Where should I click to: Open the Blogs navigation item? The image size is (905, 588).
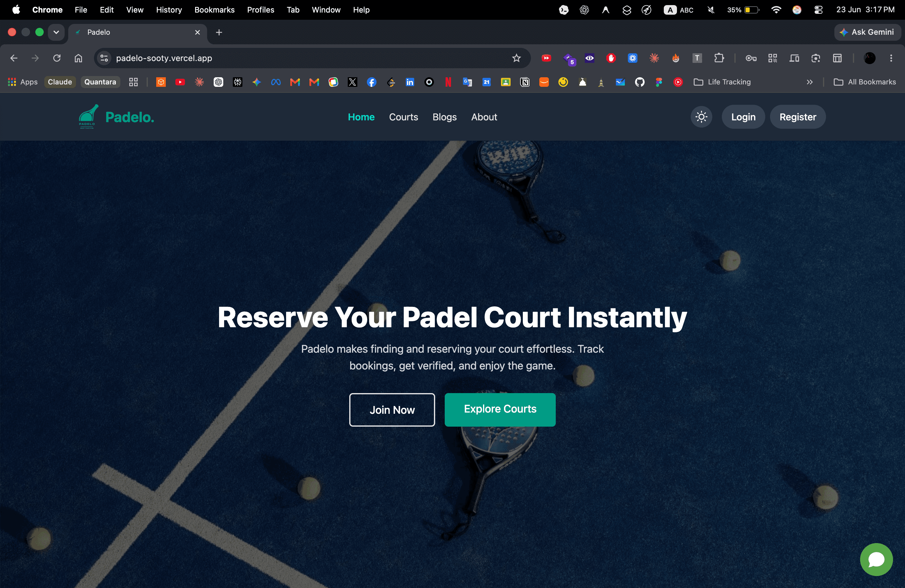(x=444, y=117)
